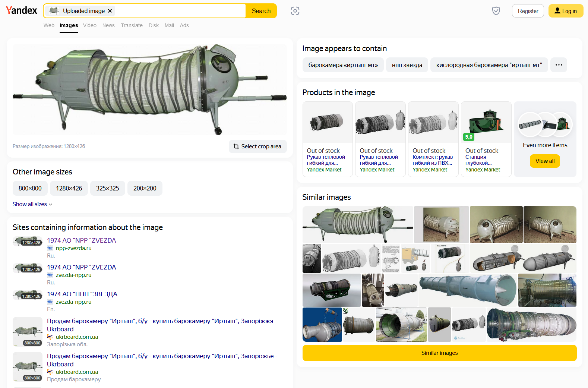Click the first ukrboard.com.ua domain link
The image size is (588, 388).
77,337
